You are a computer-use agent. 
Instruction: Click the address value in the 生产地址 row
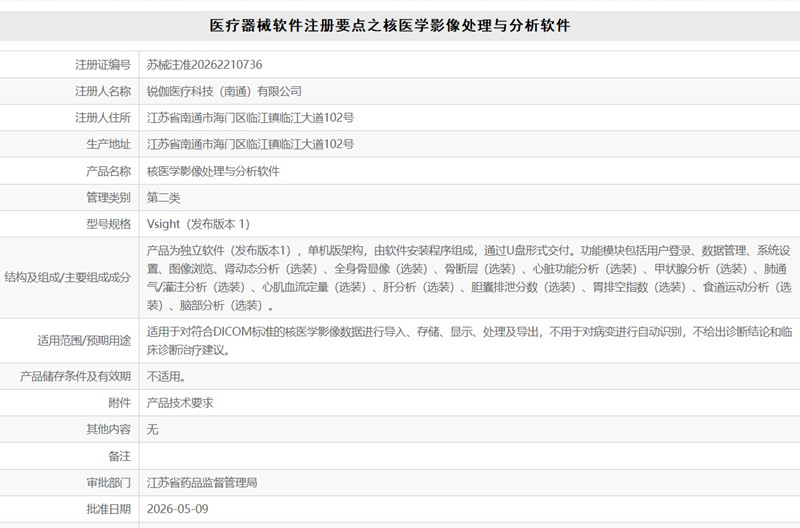(x=251, y=144)
